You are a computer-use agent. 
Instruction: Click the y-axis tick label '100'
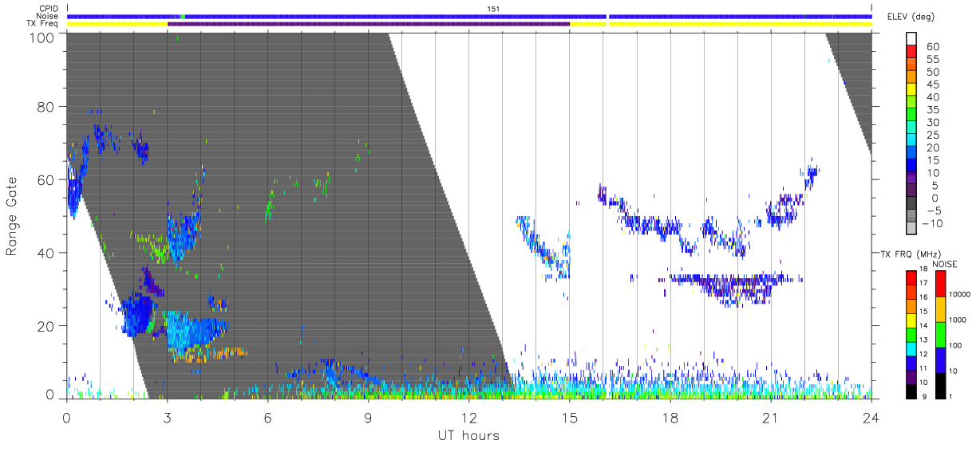[x=41, y=37]
